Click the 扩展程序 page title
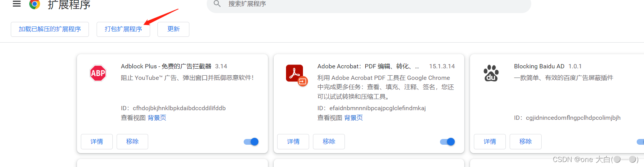 click(x=69, y=5)
